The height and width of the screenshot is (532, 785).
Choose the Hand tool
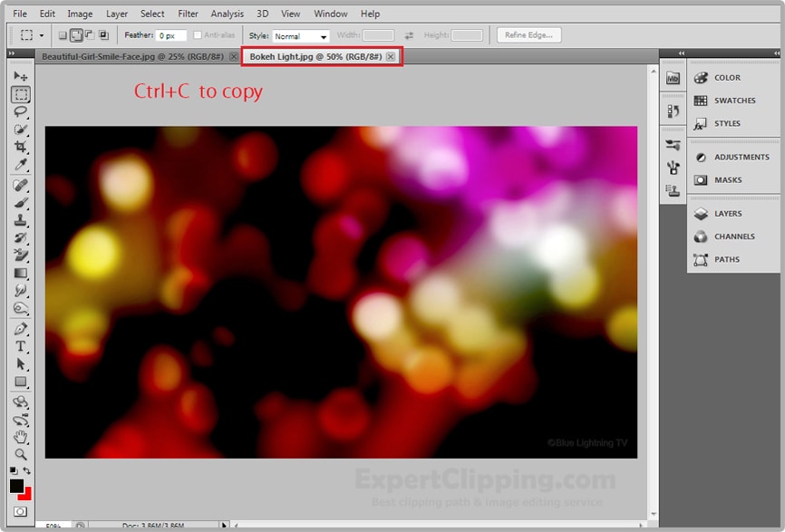[20, 437]
